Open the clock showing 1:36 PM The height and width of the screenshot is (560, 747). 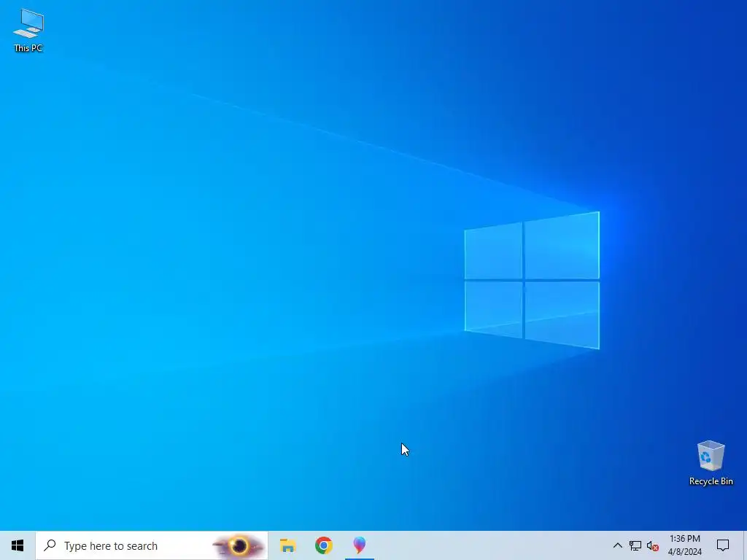[x=684, y=545]
